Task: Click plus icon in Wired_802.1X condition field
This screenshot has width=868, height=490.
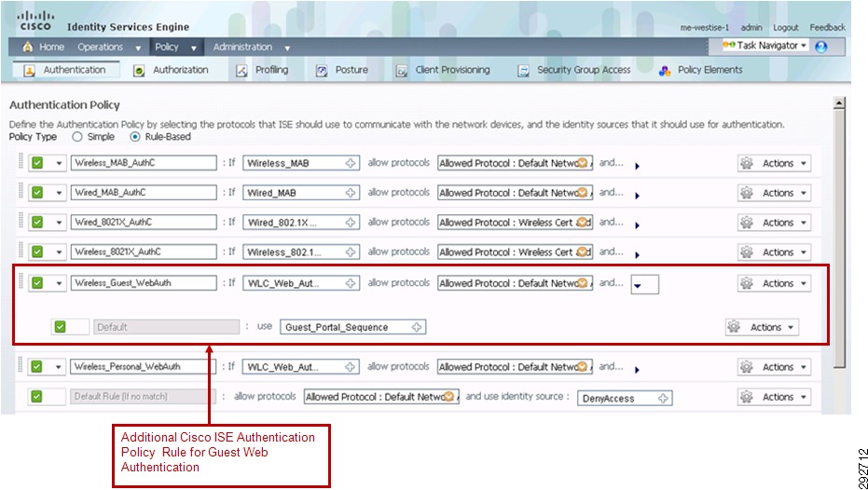Action: pyautogui.click(x=351, y=223)
